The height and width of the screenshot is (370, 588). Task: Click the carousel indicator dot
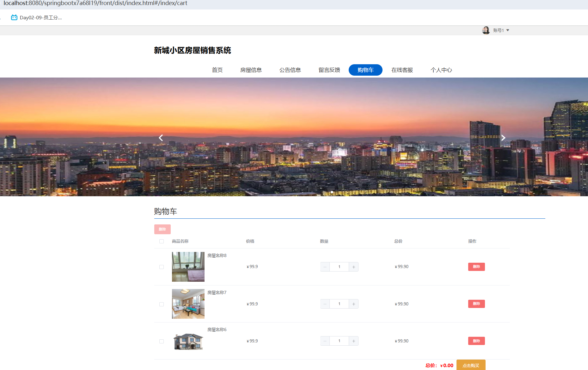pos(332,192)
